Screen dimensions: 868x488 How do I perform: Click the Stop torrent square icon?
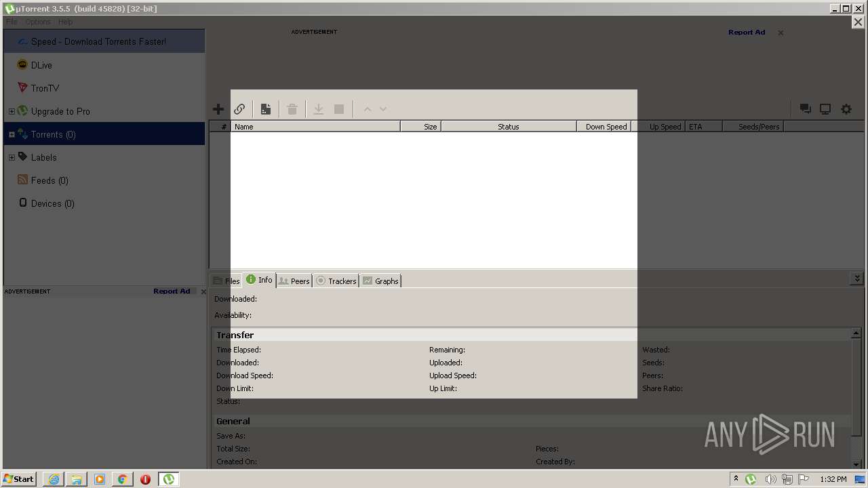339,109
